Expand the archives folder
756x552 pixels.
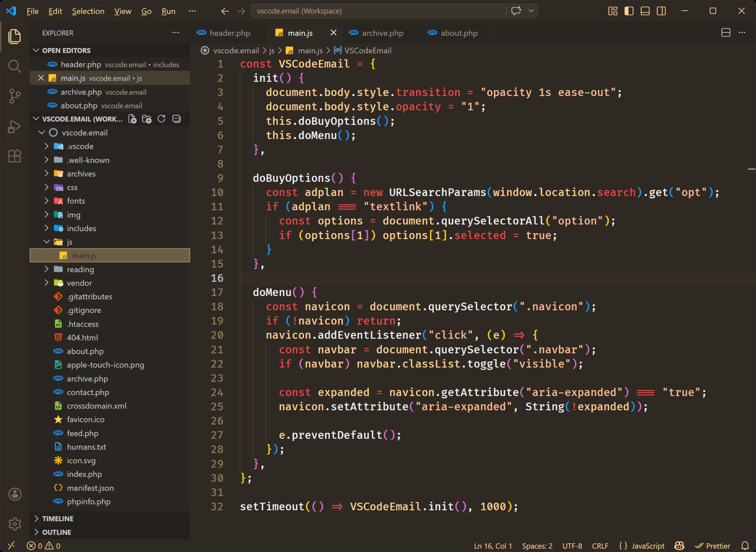point(46,174)
